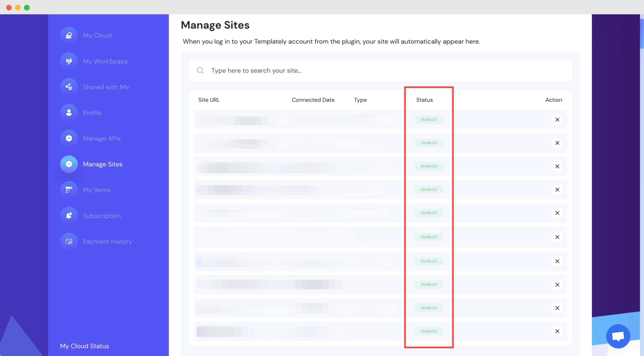Remove the last visible site entry
Image resolution: width=644 pixels, height=356 pixels.
(x=557, y=331)
